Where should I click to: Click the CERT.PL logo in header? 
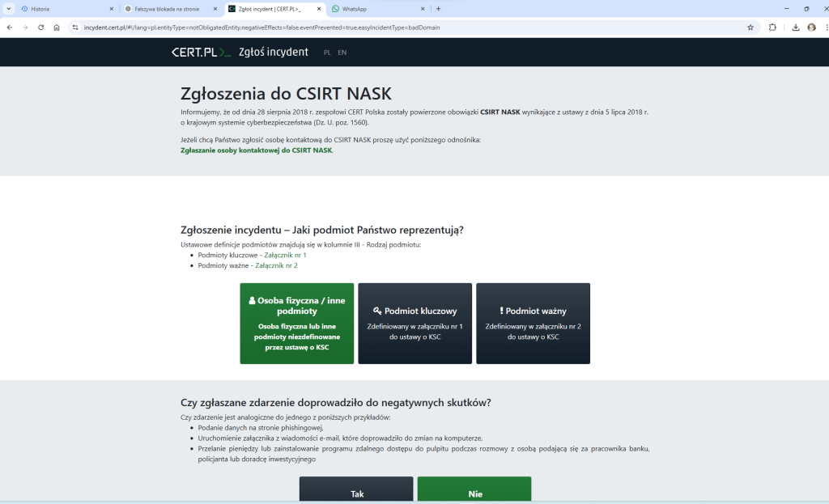pos(201,52)
